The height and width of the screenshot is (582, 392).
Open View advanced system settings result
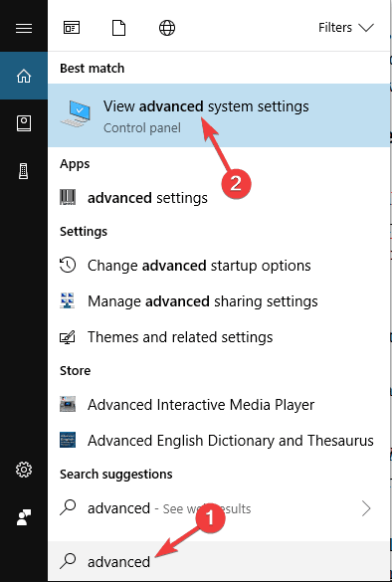[219, 115]
